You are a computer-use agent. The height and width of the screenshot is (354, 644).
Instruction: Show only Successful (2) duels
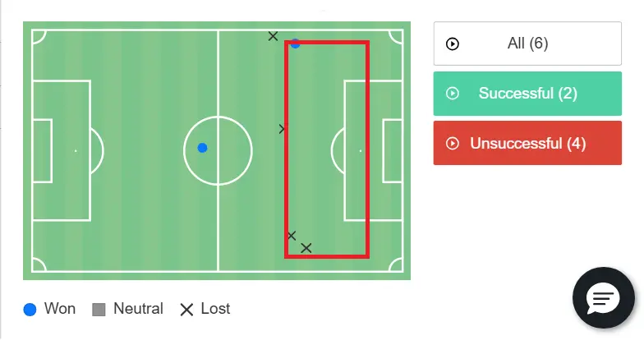527,94
